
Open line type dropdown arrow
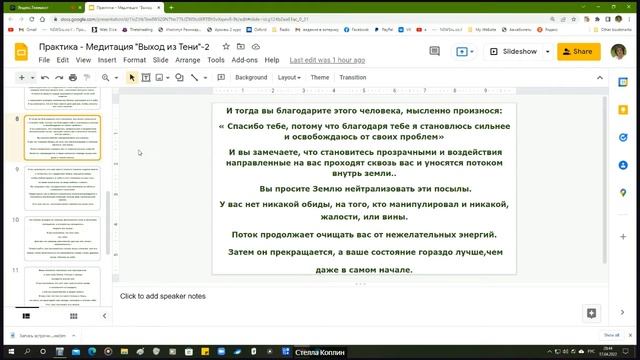tap(205, 78)
